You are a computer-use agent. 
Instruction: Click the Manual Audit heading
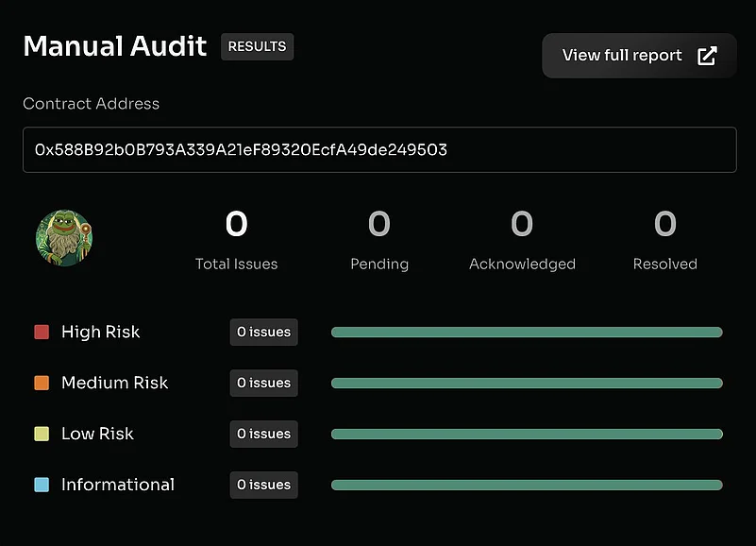114,46
